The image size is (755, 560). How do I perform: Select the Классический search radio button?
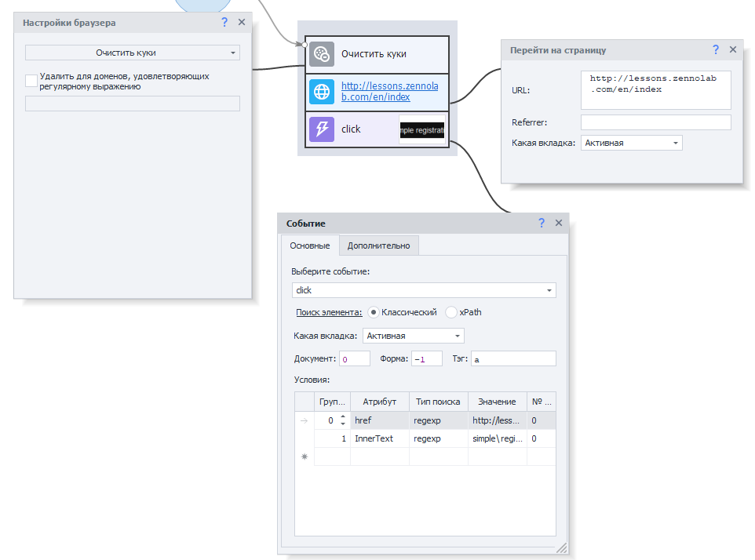coord(373,312)
